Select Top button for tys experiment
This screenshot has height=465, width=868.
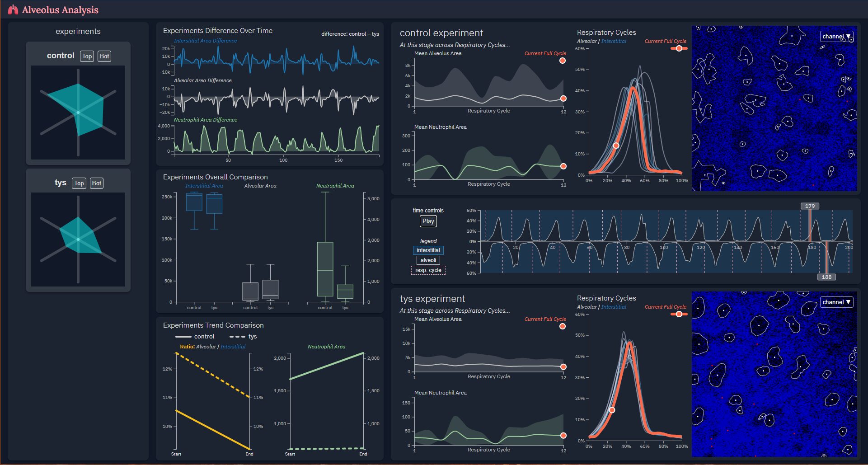(79, 183)
